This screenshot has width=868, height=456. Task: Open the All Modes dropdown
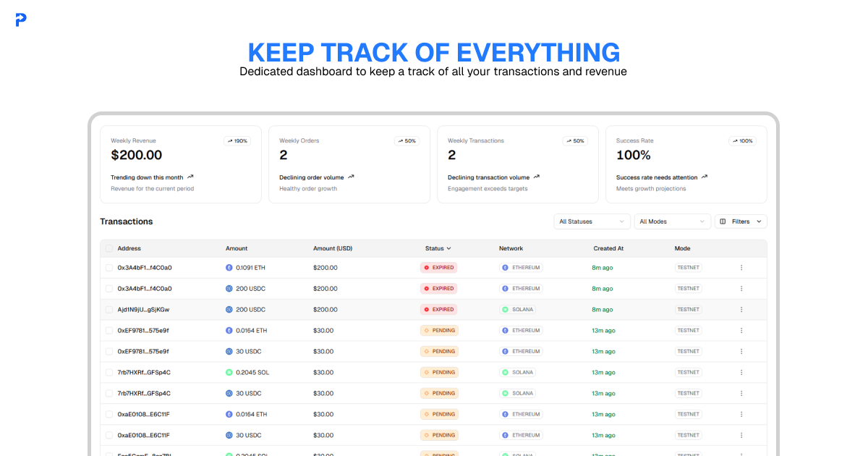(673, 221)
